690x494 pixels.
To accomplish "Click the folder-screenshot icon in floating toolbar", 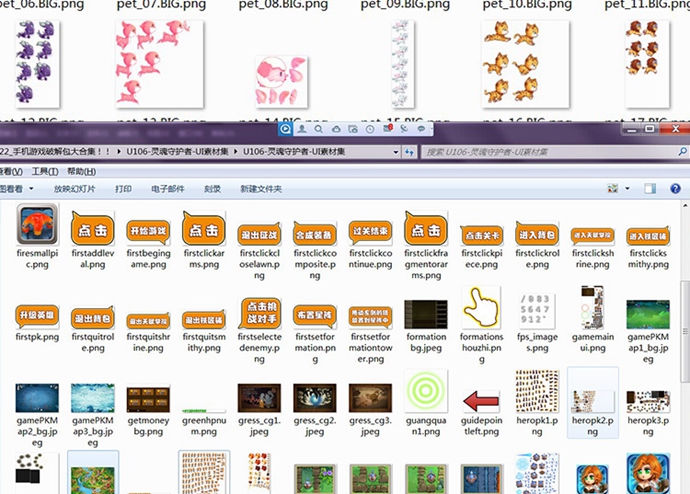I will [353, 129].
